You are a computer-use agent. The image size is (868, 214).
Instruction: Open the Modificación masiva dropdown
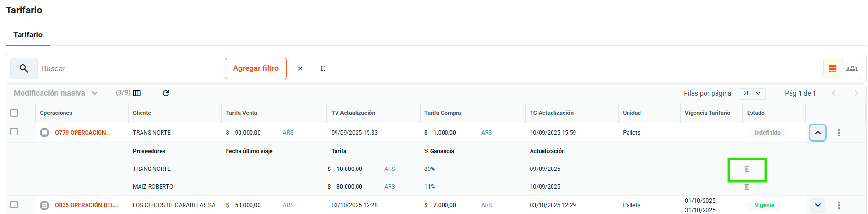click(x=55, y=93)
